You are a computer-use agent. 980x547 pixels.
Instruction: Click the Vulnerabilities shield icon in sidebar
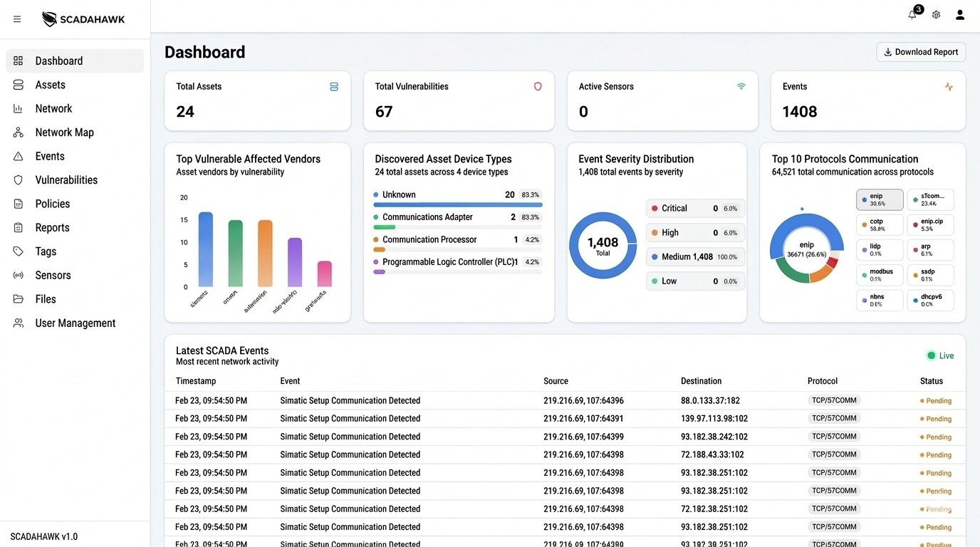click(x=19, y=180)
